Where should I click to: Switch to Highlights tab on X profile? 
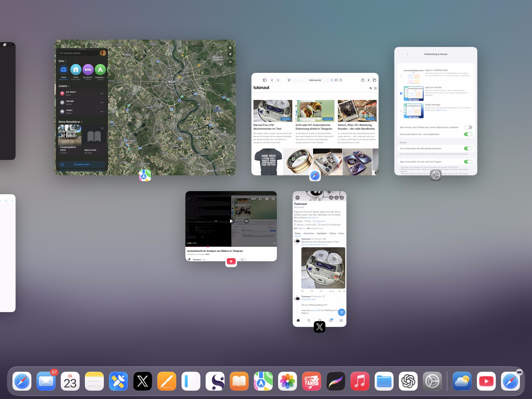pyautogui.click(x=321, y=233)
